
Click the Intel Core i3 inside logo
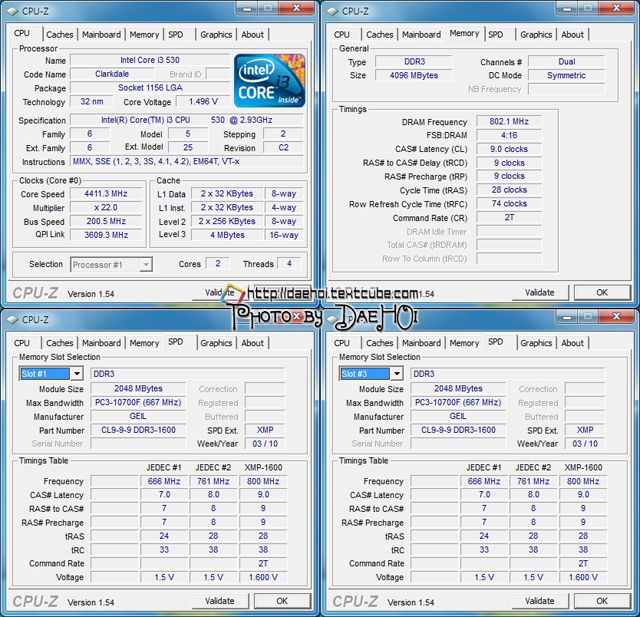click(269, 80)
